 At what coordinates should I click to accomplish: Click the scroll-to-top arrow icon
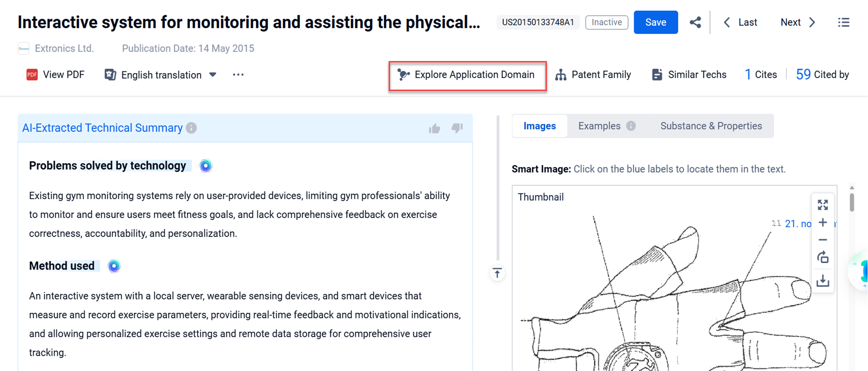coord(497,273)
